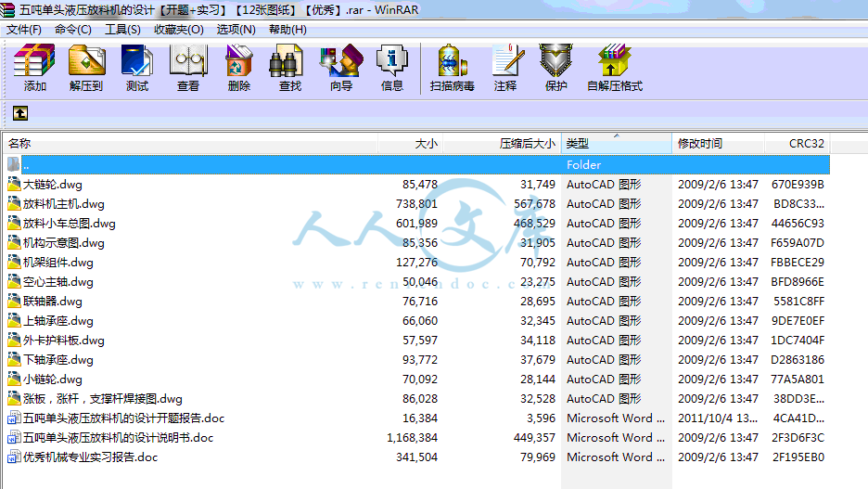Select file 外卡护料板.dwg
Viewport: 868px width, 489px height.
click(64, 340)
